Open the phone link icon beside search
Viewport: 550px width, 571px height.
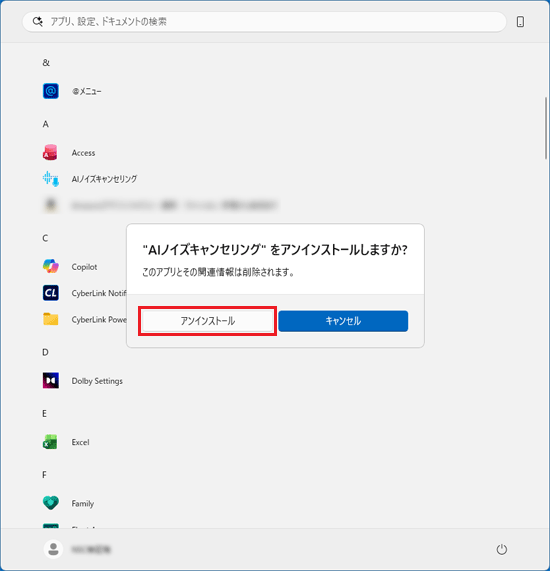(x=520, y=22)
